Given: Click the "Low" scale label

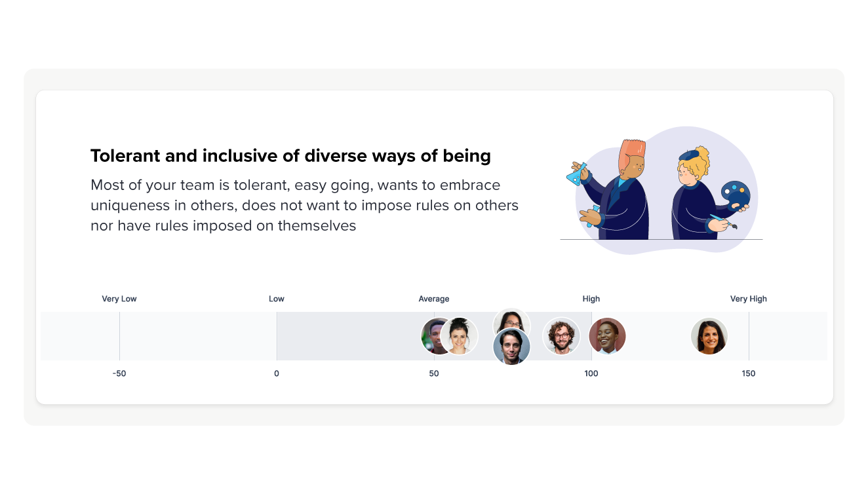Looking at the screenshot, I should (277, 299).
